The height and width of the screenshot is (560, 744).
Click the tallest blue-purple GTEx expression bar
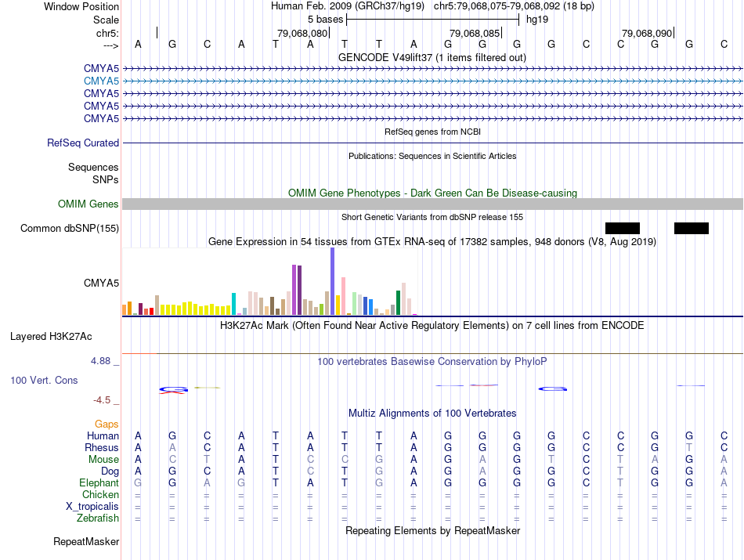tap(333, 281)
